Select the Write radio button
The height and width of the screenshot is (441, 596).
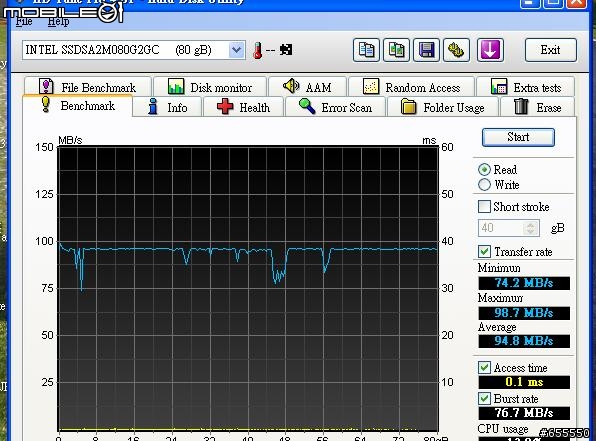[484, 185]
